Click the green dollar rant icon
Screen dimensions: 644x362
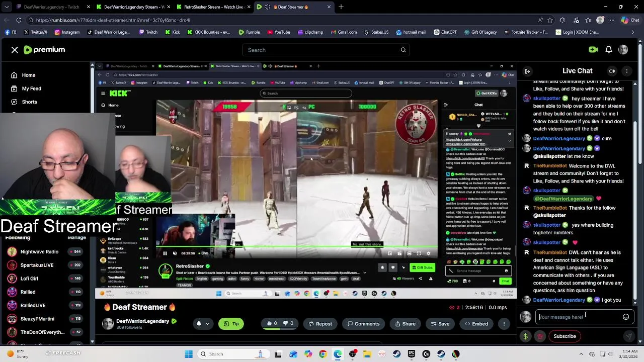pos(525,336)
